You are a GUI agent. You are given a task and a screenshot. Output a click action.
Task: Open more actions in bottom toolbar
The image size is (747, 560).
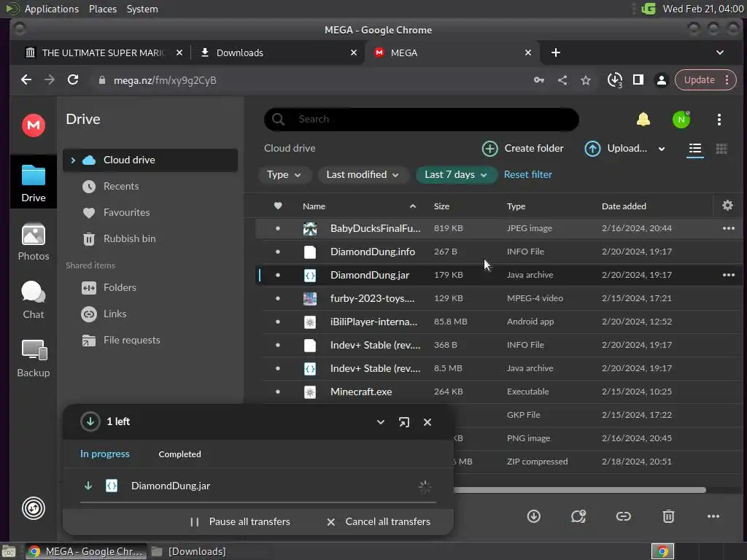713,516
